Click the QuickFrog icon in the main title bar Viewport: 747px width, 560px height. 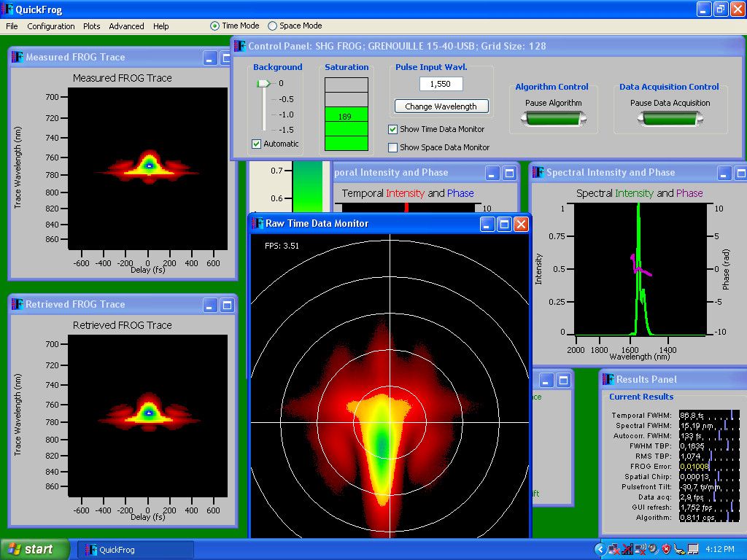pyautogui.click(x=7, y=9)
